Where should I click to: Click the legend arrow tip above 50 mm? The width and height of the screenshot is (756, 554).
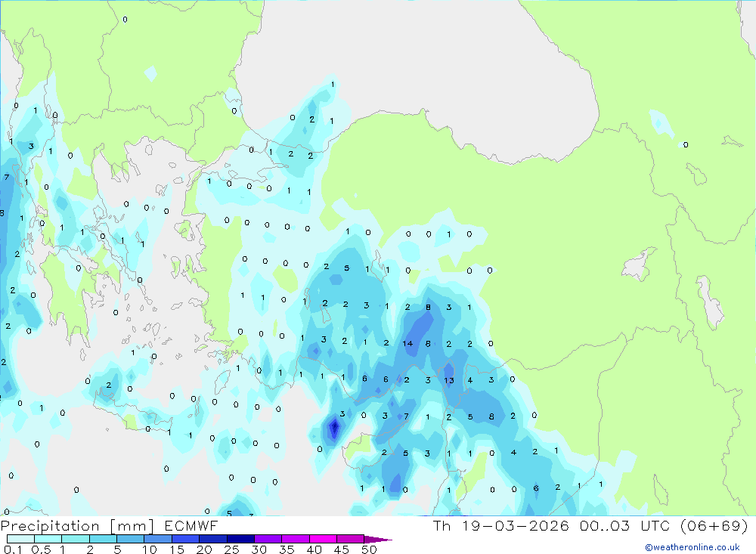[x=378, y=540]
